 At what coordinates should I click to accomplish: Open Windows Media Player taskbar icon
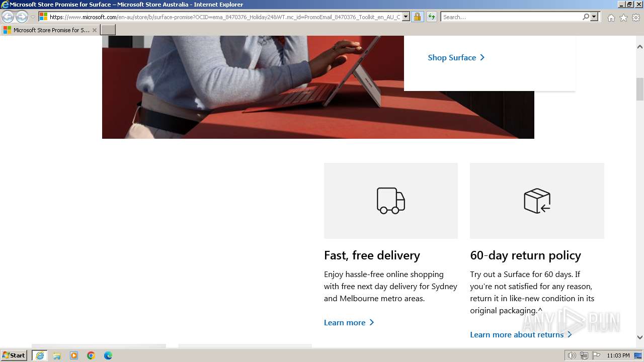(x=74, y=355)
